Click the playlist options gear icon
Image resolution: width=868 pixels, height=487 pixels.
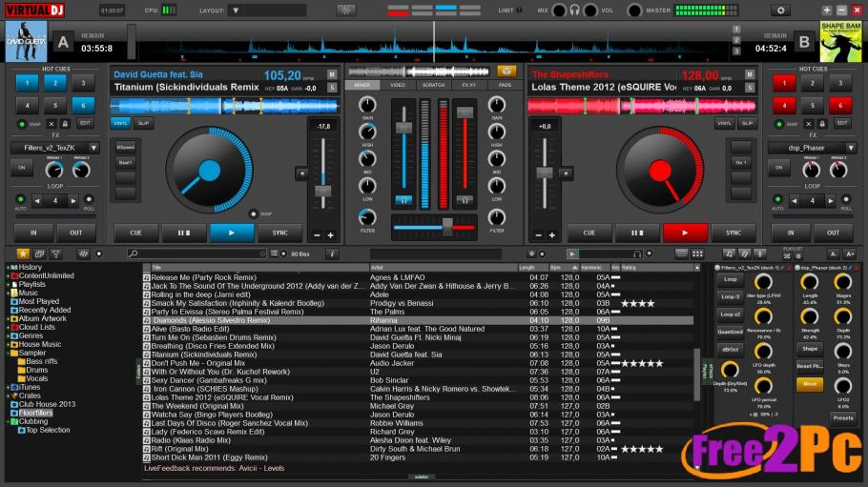(x=798, y=256)
